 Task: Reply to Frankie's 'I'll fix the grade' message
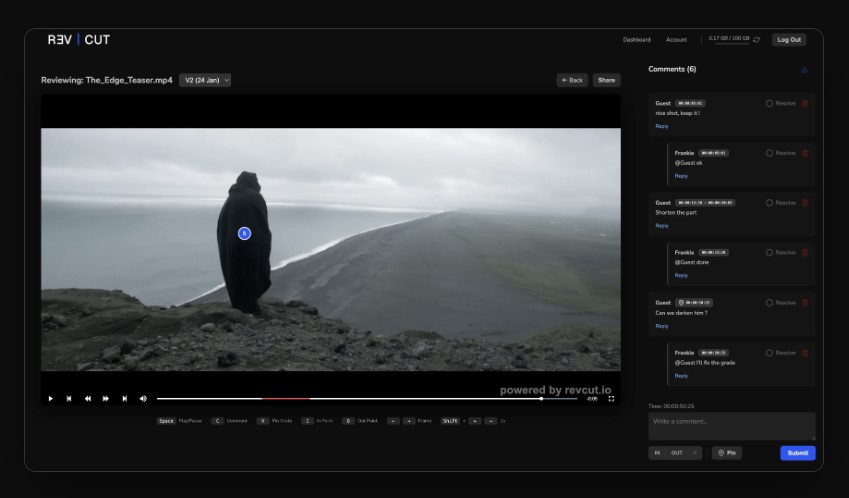[x=681, y=376]
